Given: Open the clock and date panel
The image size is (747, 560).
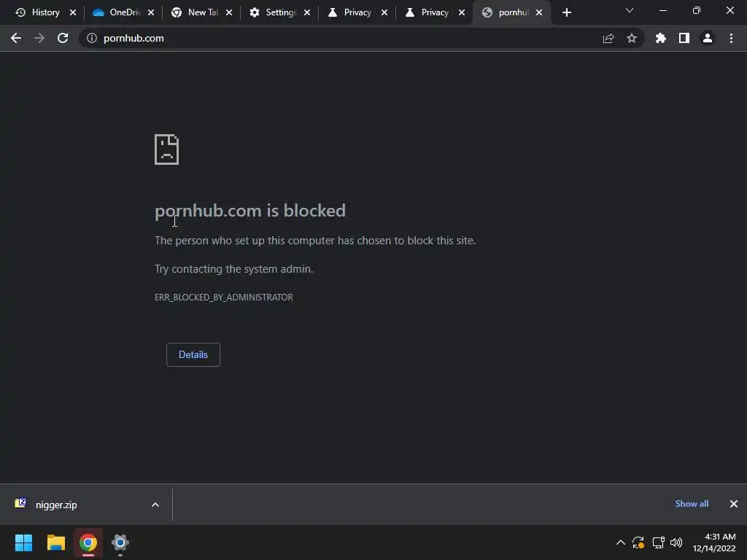Looking at the screenshot, I should click(714, 542).
